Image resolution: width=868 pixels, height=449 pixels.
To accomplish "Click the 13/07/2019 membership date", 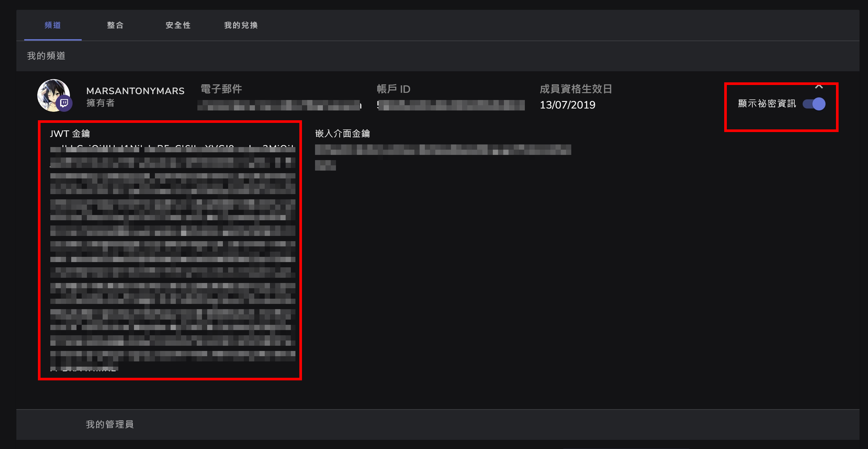I will [567, 105].
